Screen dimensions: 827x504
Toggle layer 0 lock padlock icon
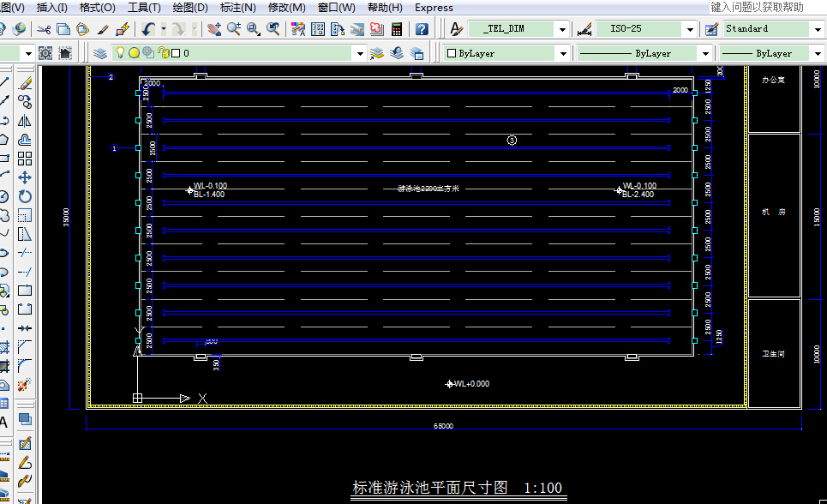[x=163, y=53]
